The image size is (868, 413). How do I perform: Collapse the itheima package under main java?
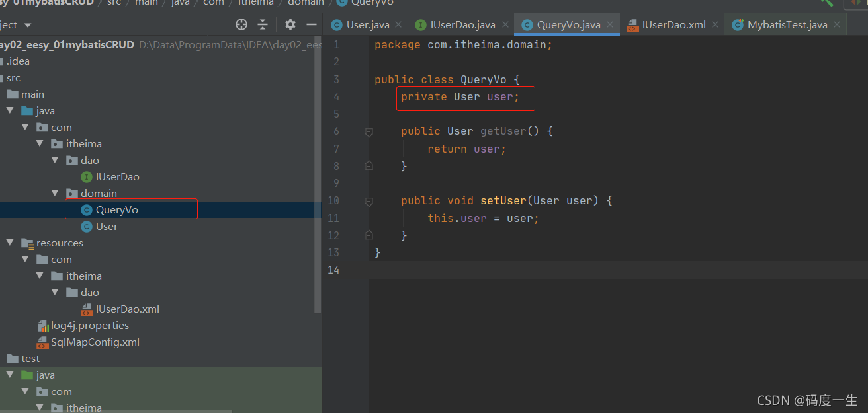click(40, 143)
